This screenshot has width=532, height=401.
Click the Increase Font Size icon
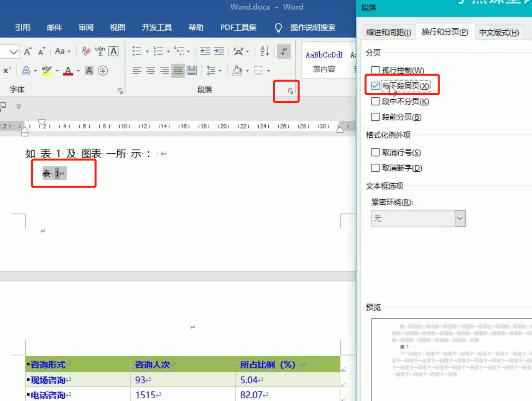(28, 51)
